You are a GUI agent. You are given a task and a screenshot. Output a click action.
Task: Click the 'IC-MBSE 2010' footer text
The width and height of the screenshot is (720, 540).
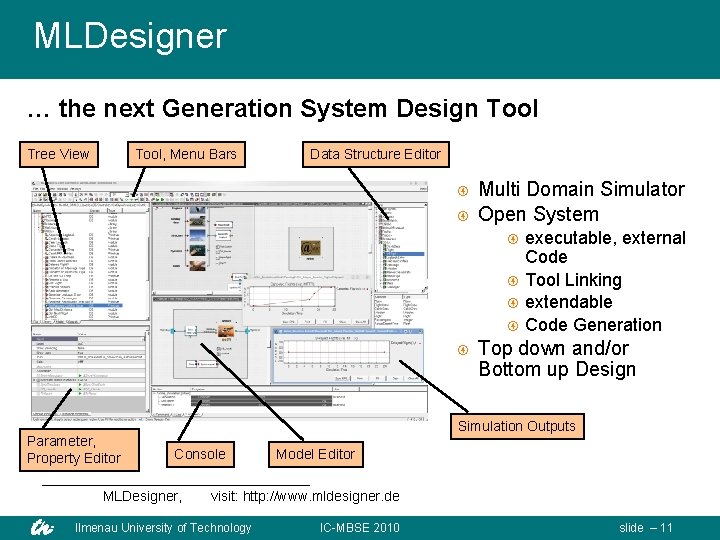[360, 528]
